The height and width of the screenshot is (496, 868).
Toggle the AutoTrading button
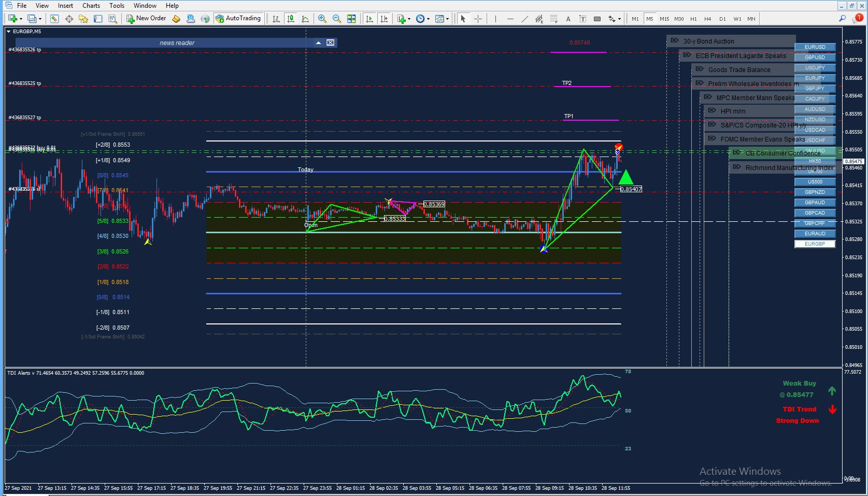point(238,18)
